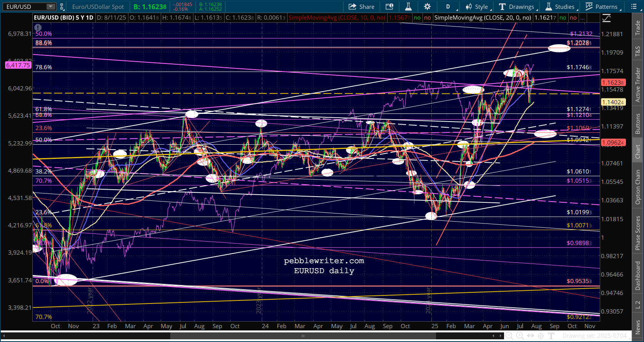
Task: Open the Patterns menu
Action: tap(602, 7)
